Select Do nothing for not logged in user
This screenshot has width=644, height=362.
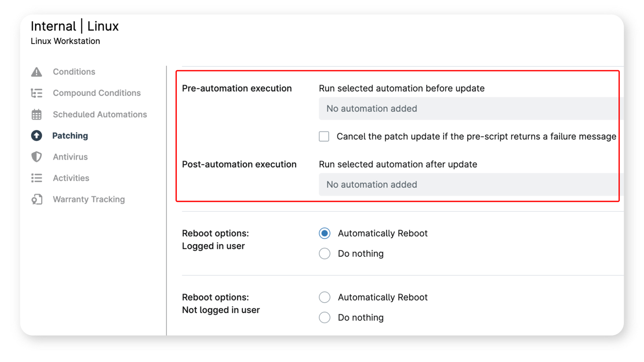[325, 317]
